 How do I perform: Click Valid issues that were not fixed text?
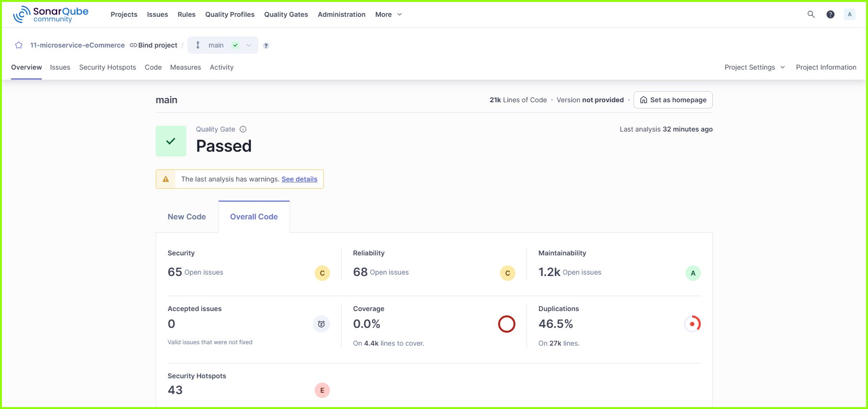(210, 342)
